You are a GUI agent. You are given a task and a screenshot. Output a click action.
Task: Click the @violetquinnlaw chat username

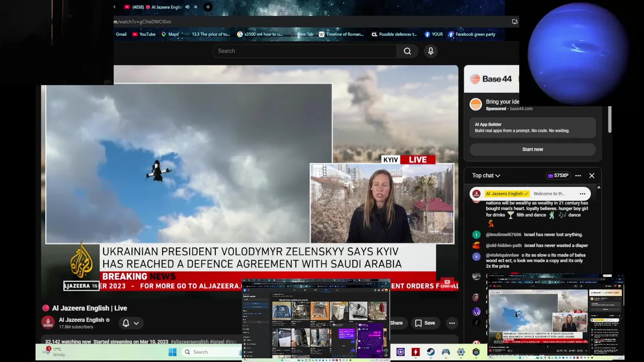point(502,255)
